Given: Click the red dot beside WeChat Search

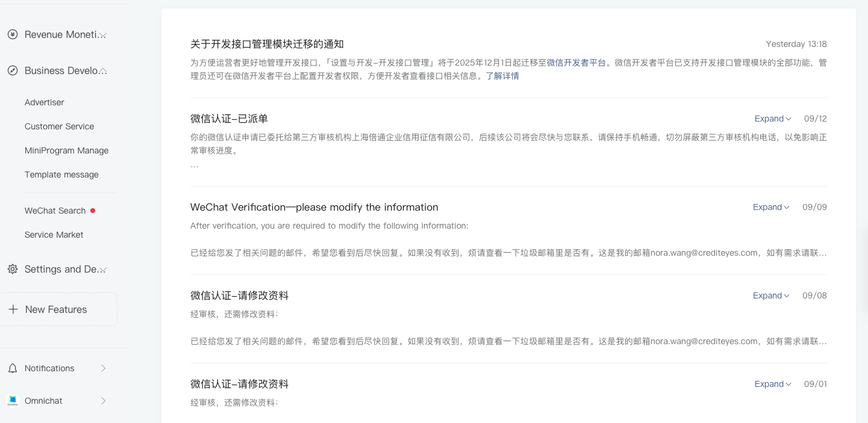Looking at the screenshot, I should click(x=93, y=211).
